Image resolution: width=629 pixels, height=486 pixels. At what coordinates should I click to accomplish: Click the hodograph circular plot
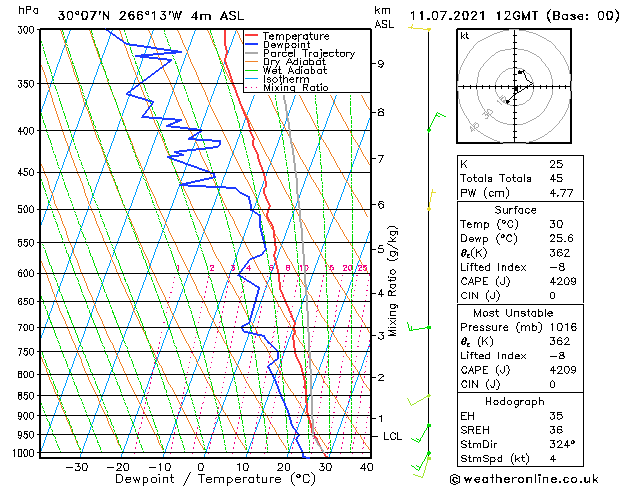514,86
